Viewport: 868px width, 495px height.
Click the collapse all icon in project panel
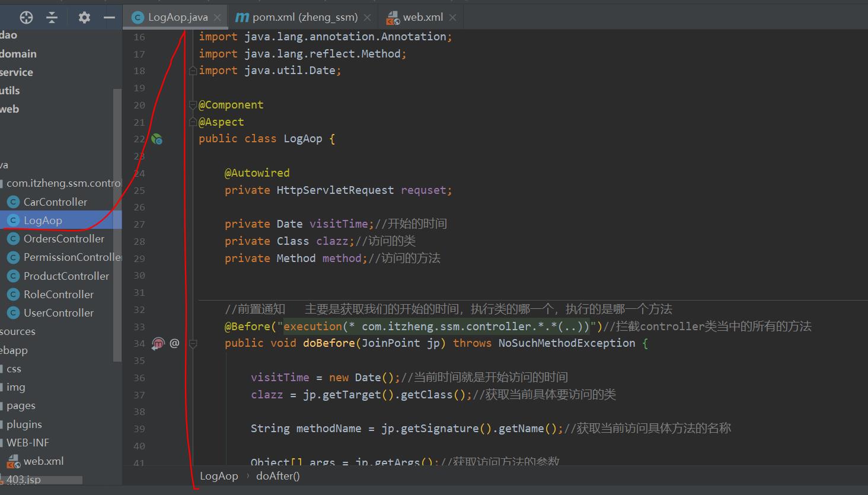tap(52, 17)
